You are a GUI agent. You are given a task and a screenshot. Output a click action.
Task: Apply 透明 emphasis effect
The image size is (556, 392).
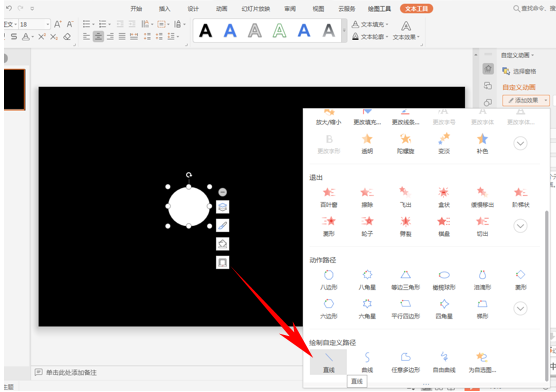(x=367, y=144)
